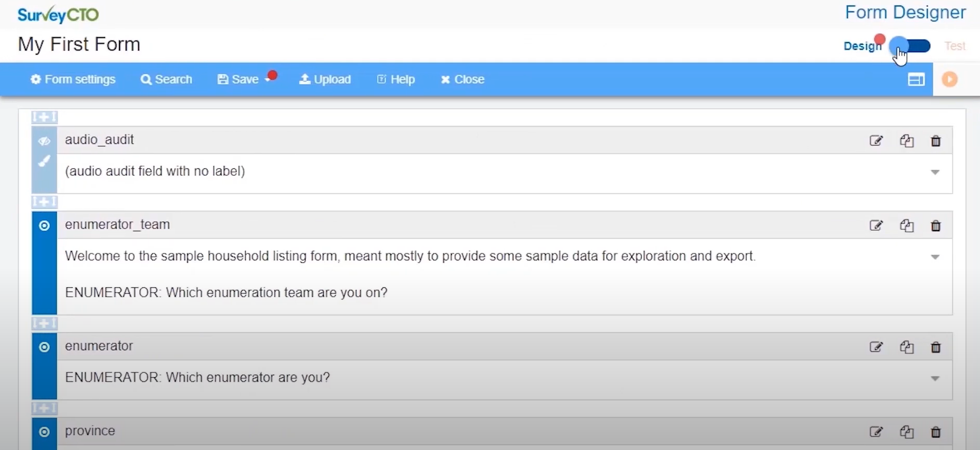Expand the enumerator_team field details

click(935, 257)
